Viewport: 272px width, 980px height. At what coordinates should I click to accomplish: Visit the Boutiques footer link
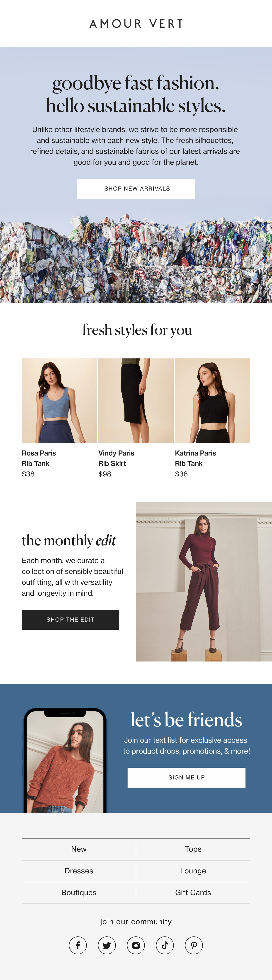point(79,892)
